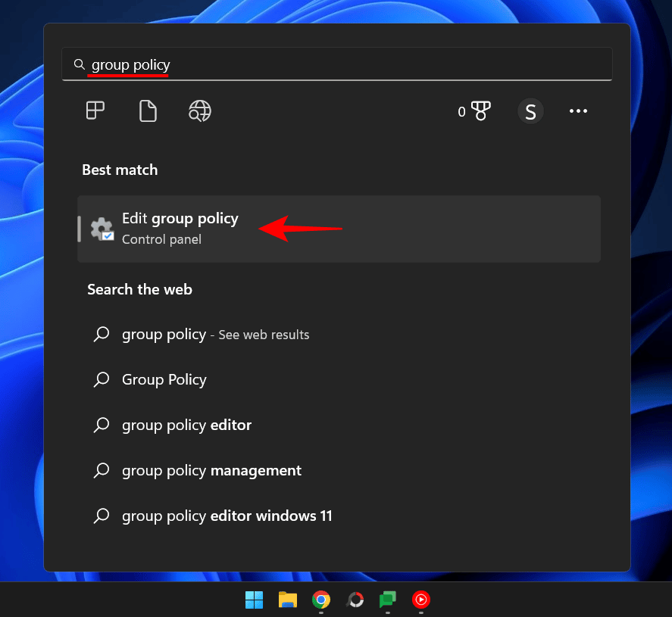This screenshot has width=672, height=617.
Task: Launch YouTube from the taskbar
Action: click(x=421, y=600)
